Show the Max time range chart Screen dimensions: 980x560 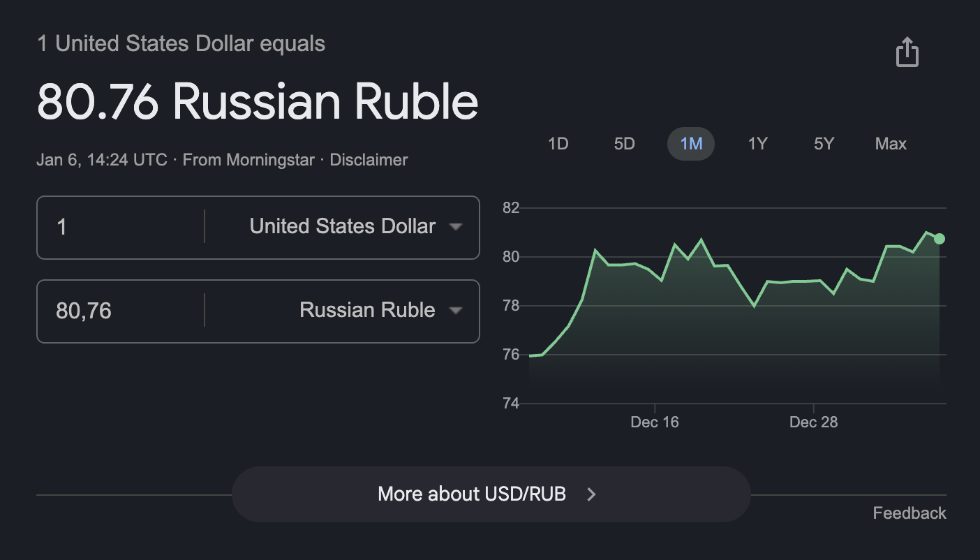pos(891,144)
